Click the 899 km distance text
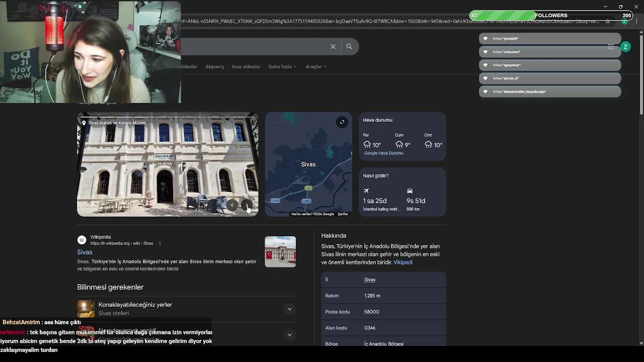Screen dimensions: 644x362 (x=413, y=209)
